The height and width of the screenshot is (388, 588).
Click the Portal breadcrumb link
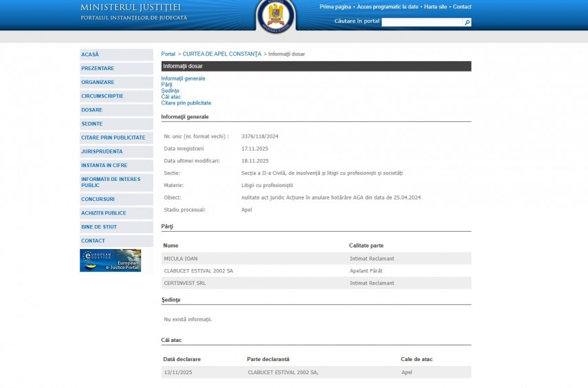pyautogui.click(x=168, y=54)
